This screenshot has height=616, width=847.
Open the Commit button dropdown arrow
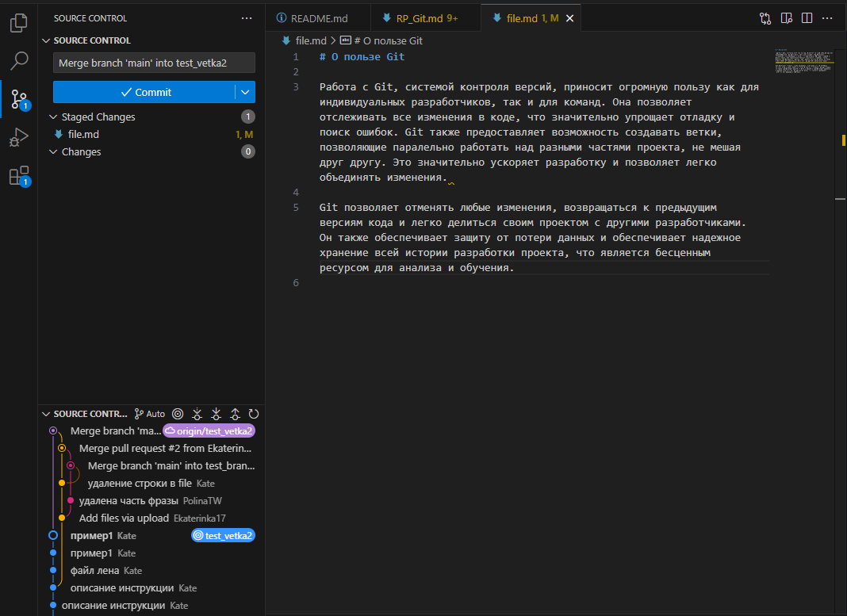click(245, 92)
